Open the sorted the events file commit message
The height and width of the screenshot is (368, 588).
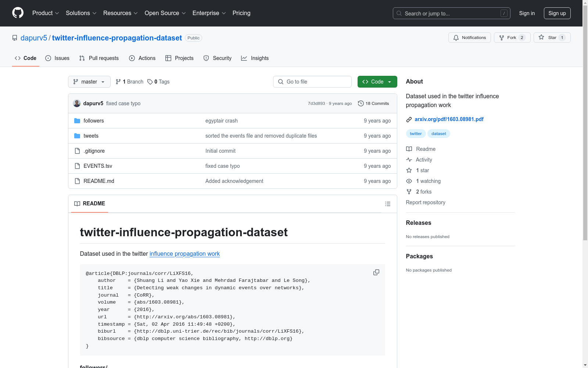[x=261, y=136]
